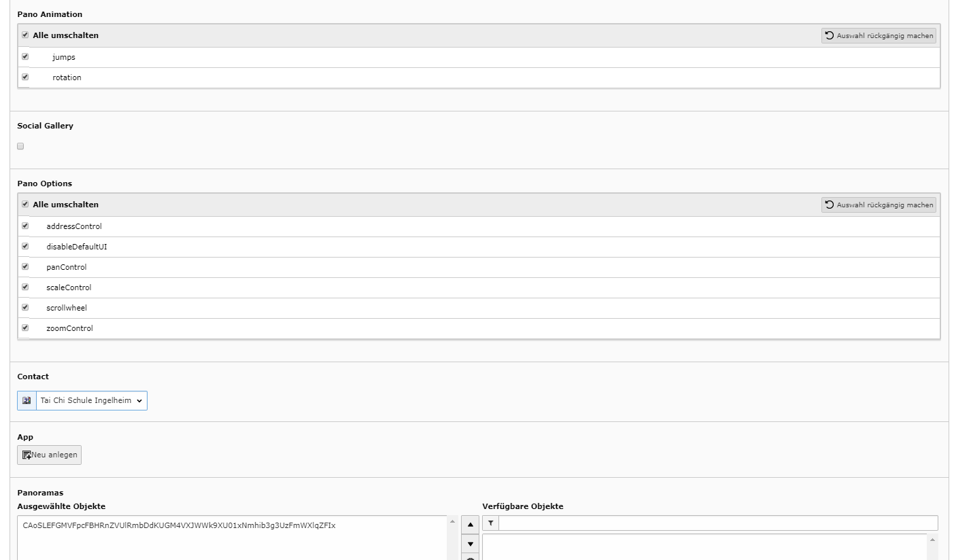The image size is (954, 560).
Task: Toggle the rotation animation checkbox
Action: click(x=25, y=77)
